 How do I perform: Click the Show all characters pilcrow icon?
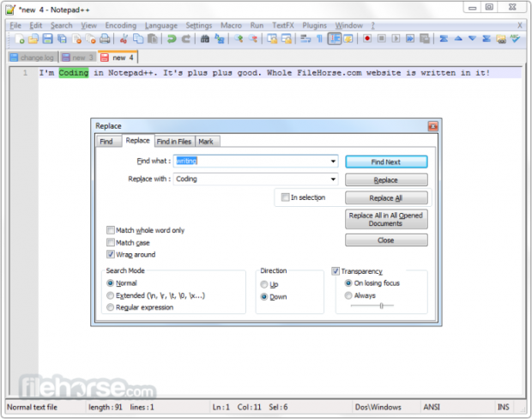(x=319, y=39)
